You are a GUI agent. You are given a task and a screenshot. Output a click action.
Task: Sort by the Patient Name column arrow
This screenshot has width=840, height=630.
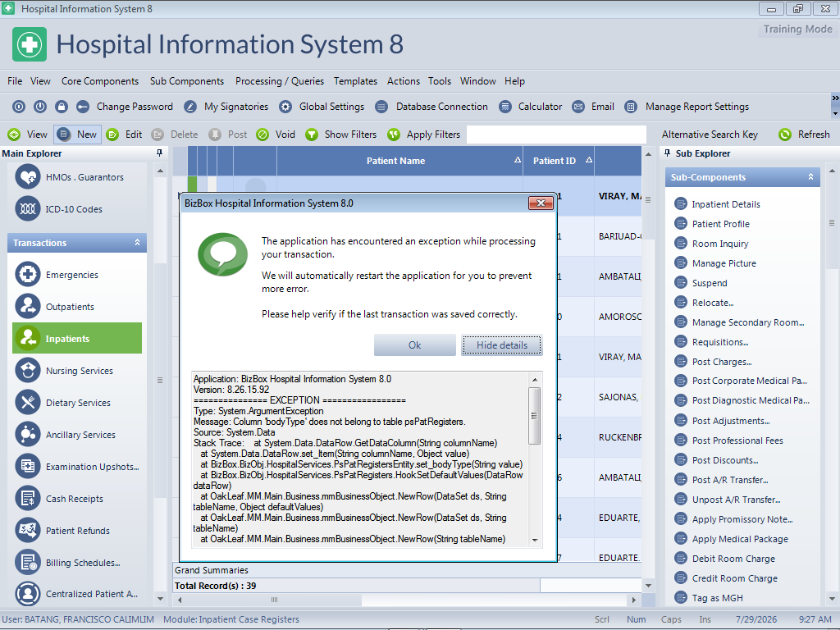pos(517,160)
